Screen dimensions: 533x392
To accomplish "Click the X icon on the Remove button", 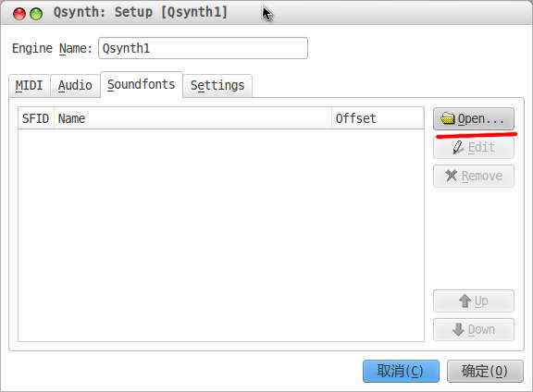I will (452, 176).
